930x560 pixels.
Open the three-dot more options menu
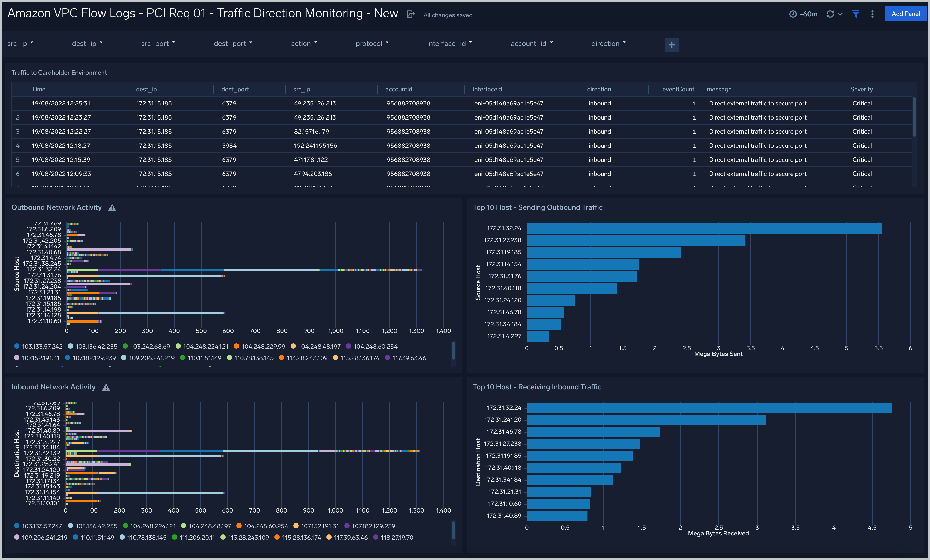872,14
